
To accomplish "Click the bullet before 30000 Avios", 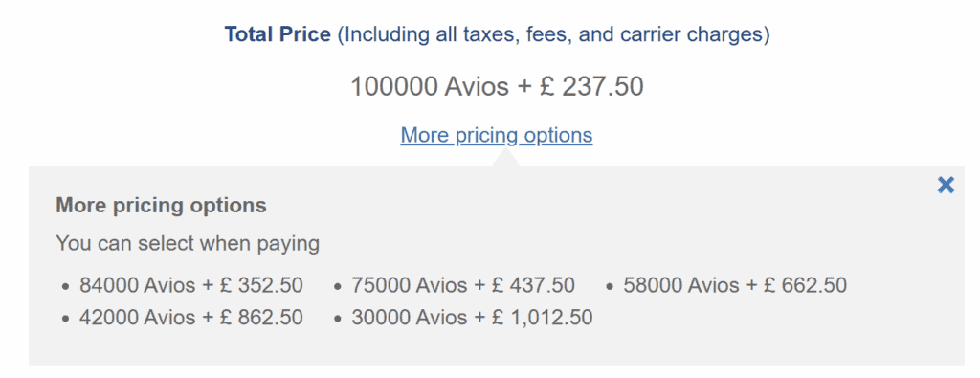I will [338, 320].
